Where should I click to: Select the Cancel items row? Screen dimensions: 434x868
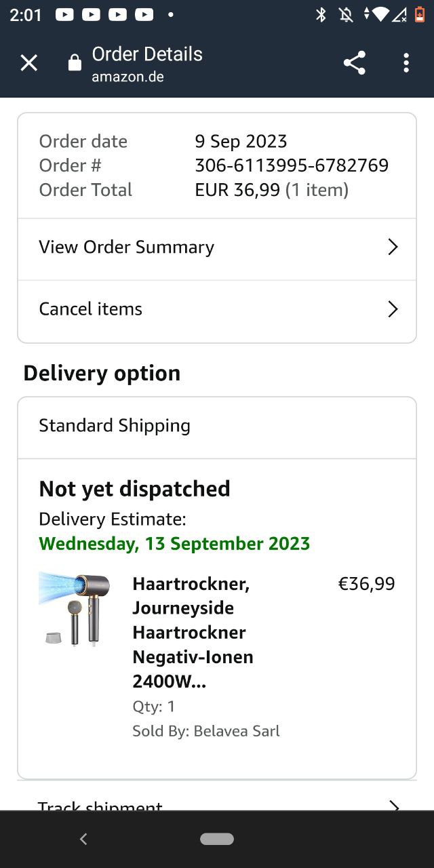pyautogui.click(x=91, y=309)
